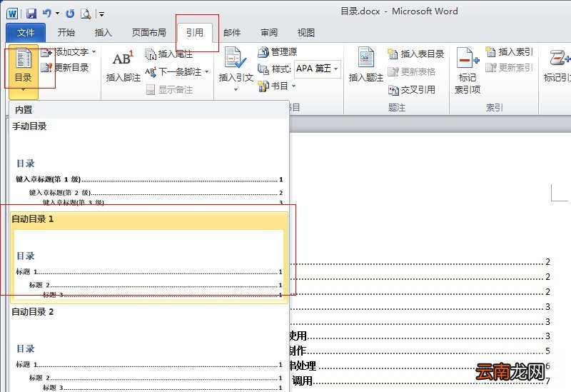The width and height of the screenshot is (571, 392).
Task: Click the 下一条脚注 AB arrow icon
Action: pos(151,72)
